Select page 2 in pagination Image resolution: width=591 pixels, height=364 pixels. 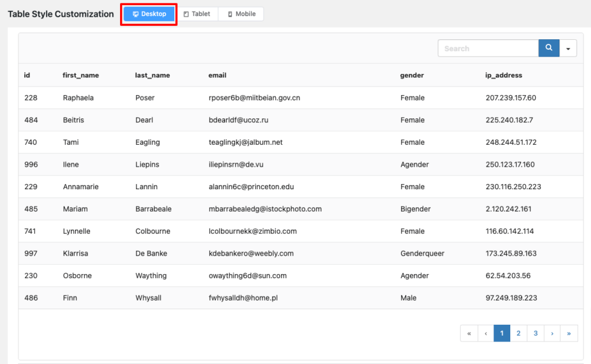(x=519, y=333)
